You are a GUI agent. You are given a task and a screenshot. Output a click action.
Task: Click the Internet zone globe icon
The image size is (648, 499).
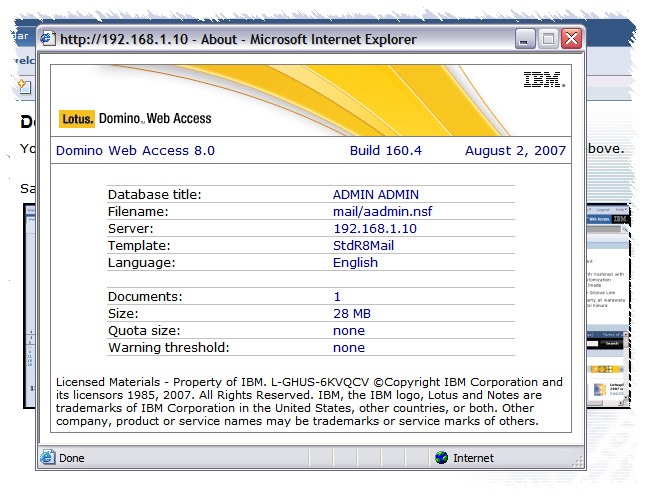[x=441, y=457]
